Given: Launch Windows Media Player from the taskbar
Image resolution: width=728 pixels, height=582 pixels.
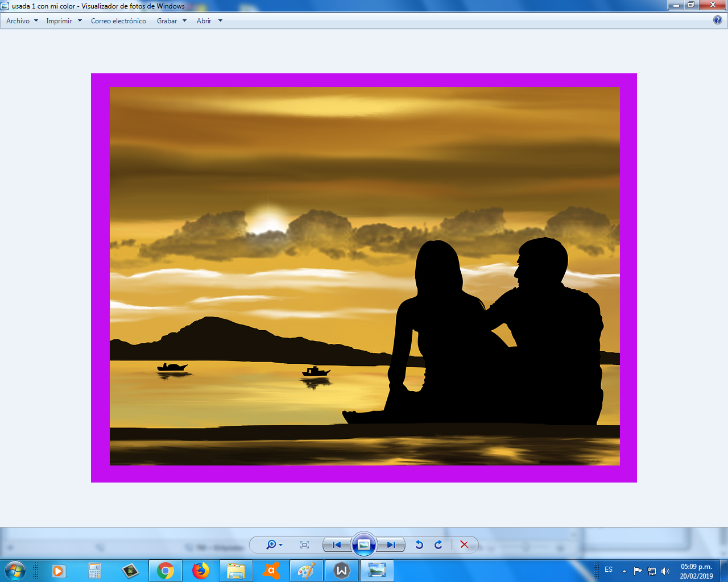Looking at the screenshot, I should [x=59, y=571].
